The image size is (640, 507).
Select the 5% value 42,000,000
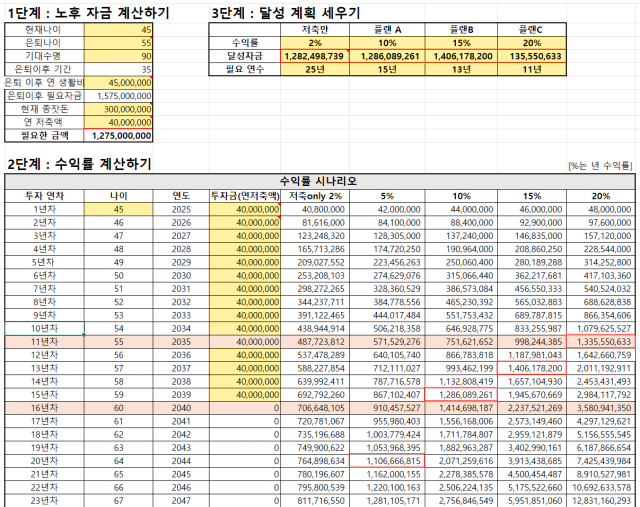[x=387, y=209]
